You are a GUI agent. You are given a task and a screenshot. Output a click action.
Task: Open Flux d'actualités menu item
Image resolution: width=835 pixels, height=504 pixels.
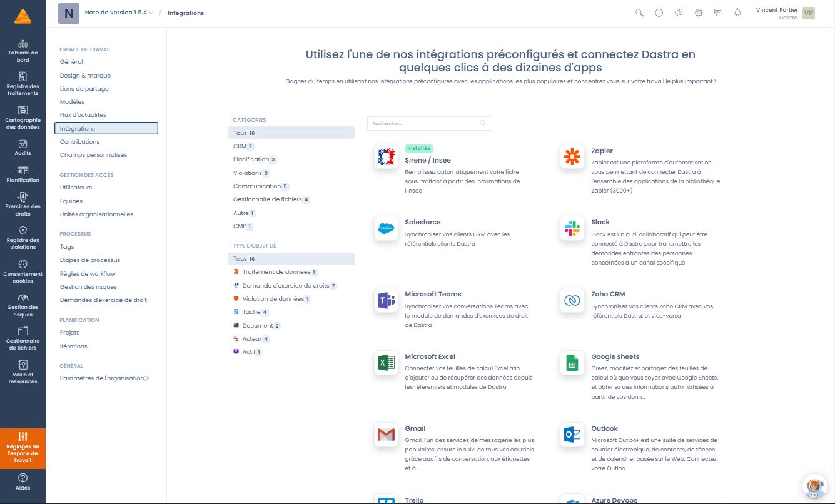[83, 115]
